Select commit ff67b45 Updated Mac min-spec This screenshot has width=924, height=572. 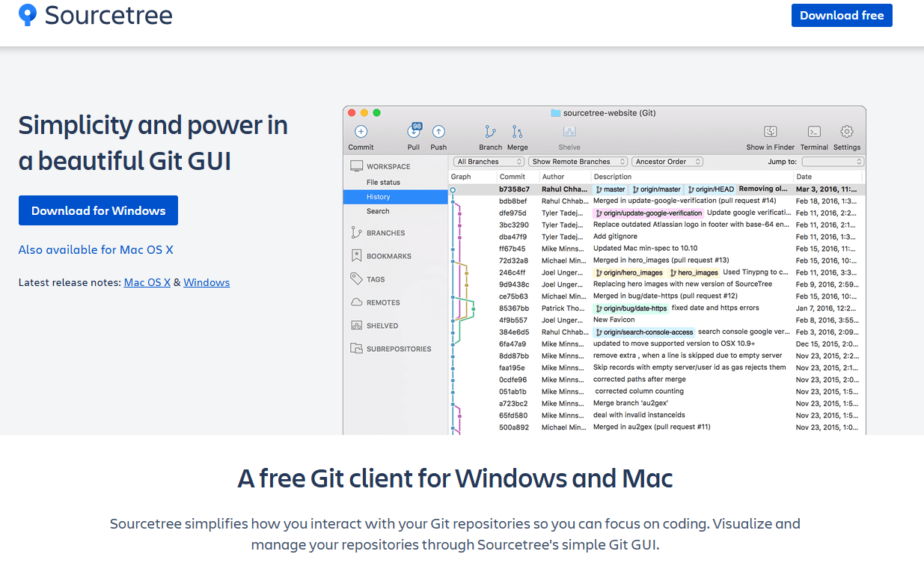pos(657,249)
